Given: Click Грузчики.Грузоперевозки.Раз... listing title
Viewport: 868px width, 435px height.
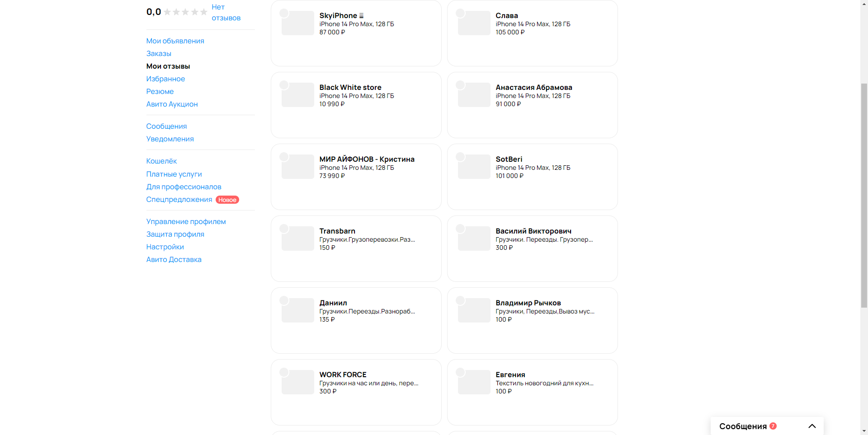Looking at the screenshot, I should (x=367, y=239).
